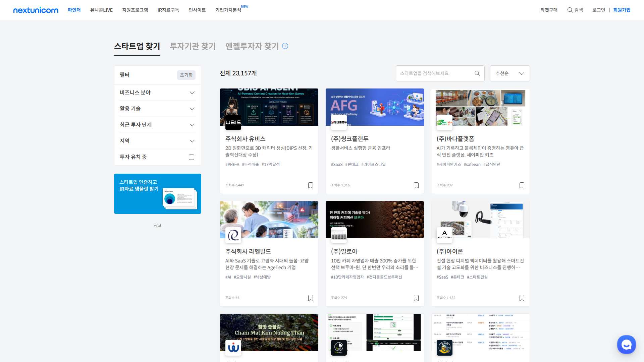Screen dimensions: 644x362
Task: Click the info icon beside 엔젤투자자 찾기
Action: tap(285, 46)
